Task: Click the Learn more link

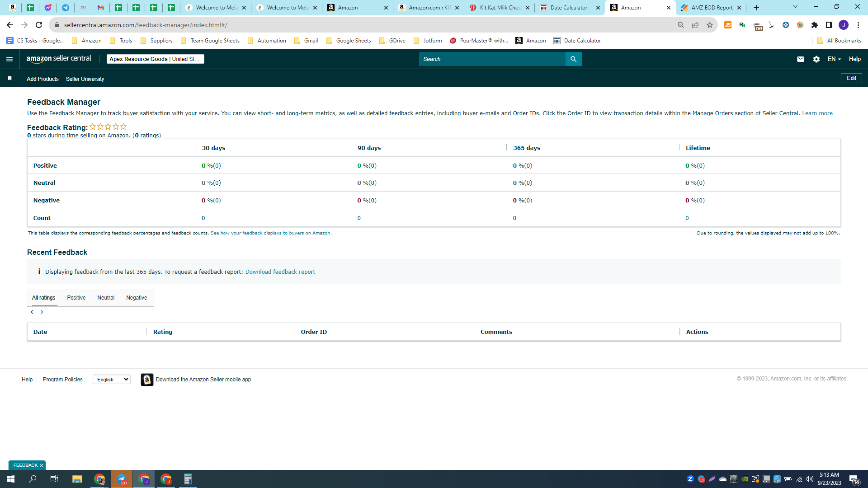Action: coord(817,113)
